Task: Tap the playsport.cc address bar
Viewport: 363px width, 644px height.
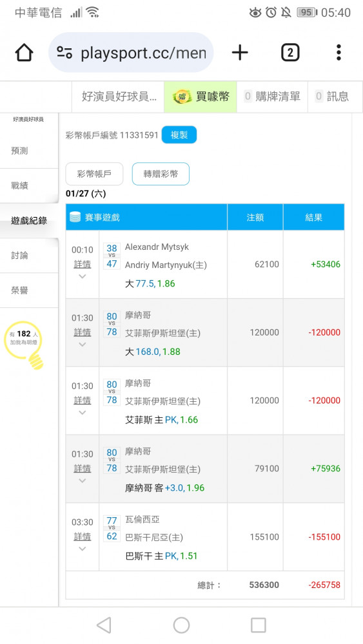Action: point(131,53)
